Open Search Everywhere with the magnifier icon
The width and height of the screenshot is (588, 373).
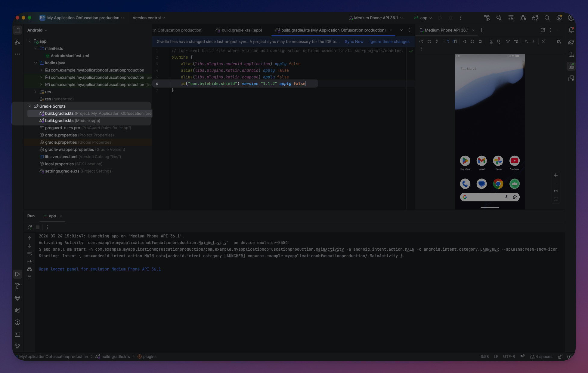coord(547,18)
